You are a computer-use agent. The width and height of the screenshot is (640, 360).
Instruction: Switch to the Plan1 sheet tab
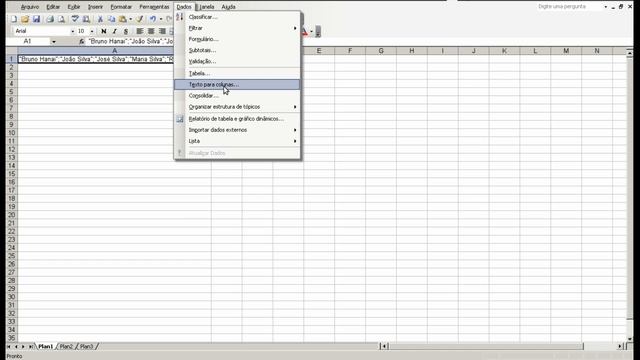coord(45,347)
